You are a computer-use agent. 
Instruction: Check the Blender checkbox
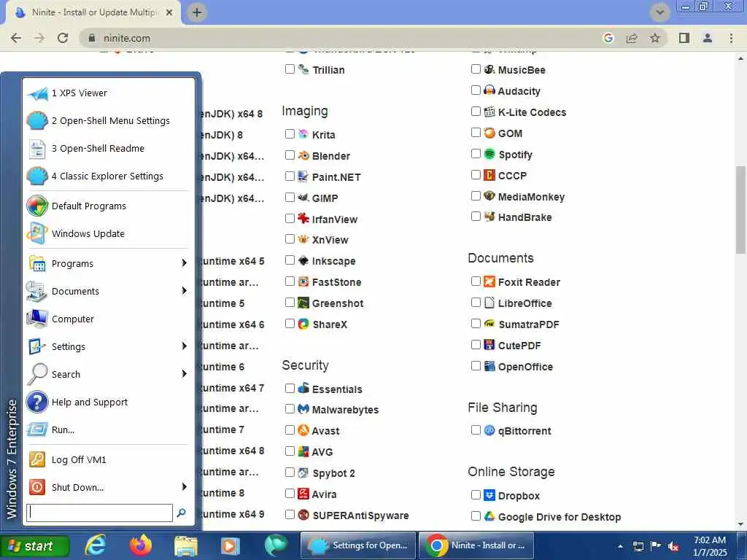(x=290, y=155)
